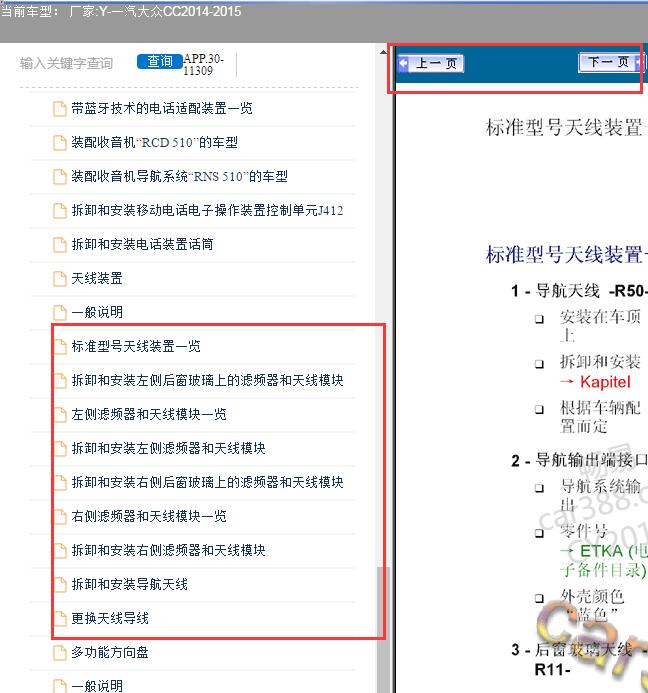Open 一般说明 entry above 标准型号天线装置一览
The width and height of the screenshot is (648, 693).
click(x=97, y=312)
